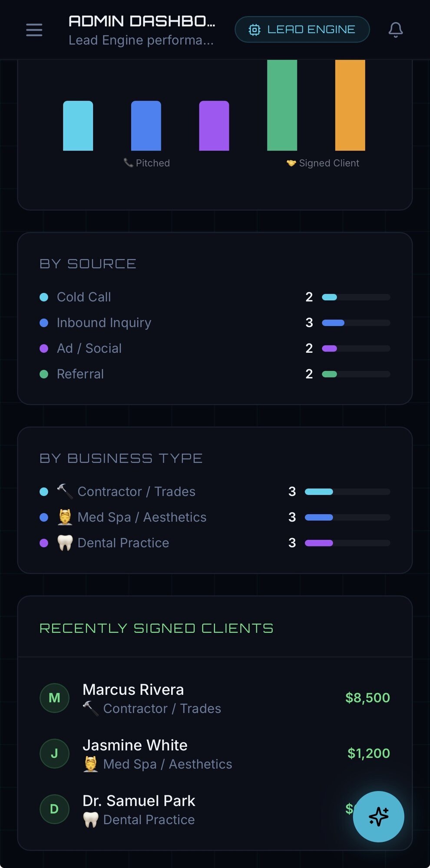
Task: Click the Lead Engine pill button
Action: (x=302, y=30)
